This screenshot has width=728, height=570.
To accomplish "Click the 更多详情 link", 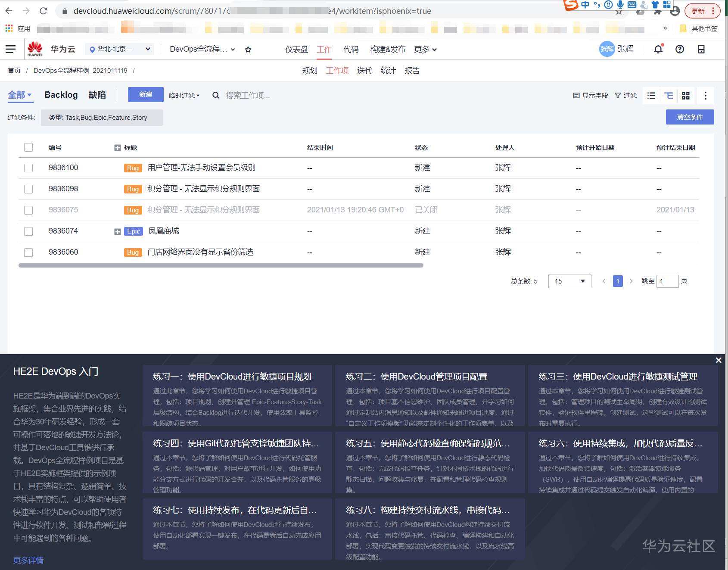I will 28,561.
